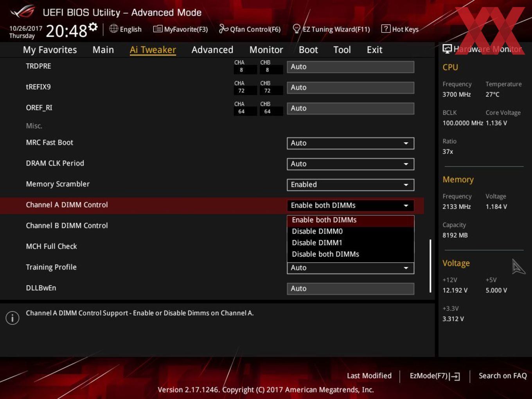The height and width of the screenshot is (399, 532).
Task: Click the info icon beside help text
Action: 13,318
